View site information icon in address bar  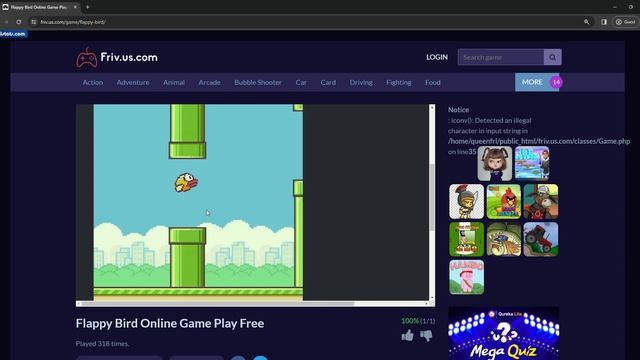34,22
